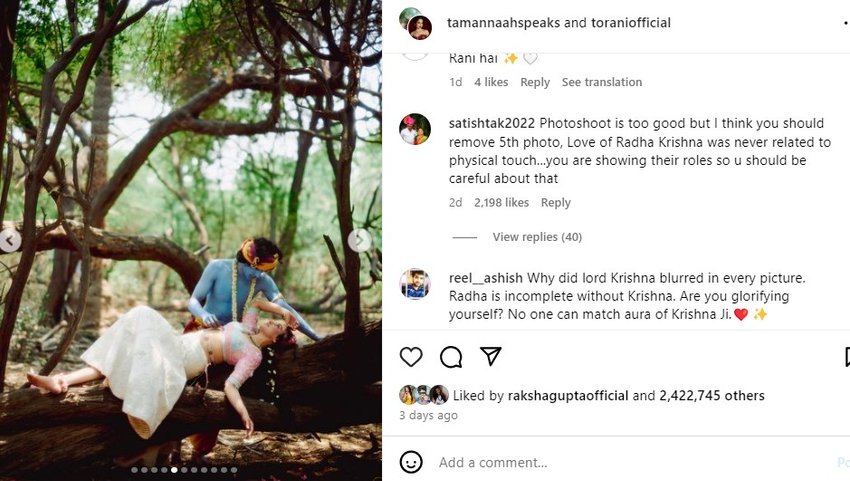The width and height of the screenshot is (850, 481).
Task: Go to the previous photo in carousel
Action: click(10, 240)
